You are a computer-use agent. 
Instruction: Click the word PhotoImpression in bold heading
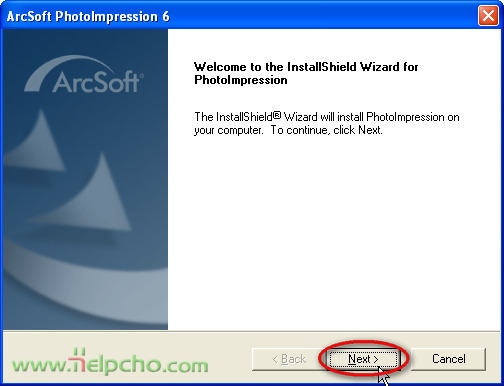click(241, 80)
